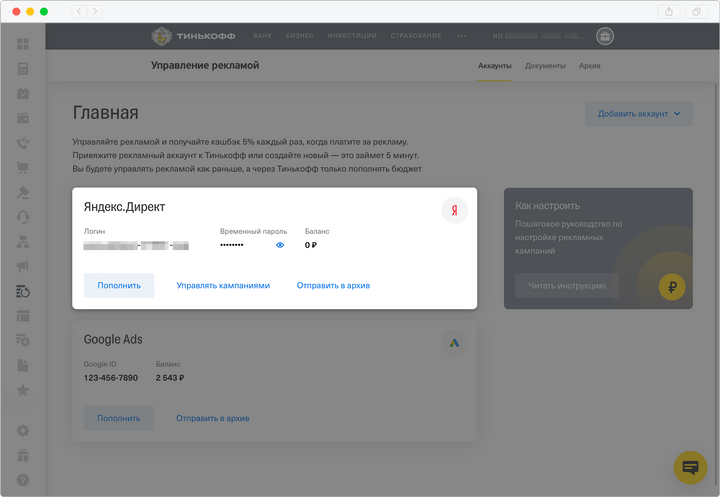The image size is (720, 497).
Task: Open the yellow chat bubble button
Action: (x=690, y=468)
